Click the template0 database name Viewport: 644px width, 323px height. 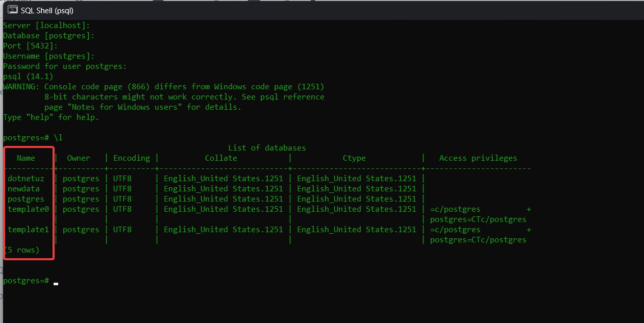(x=28, y=209)
